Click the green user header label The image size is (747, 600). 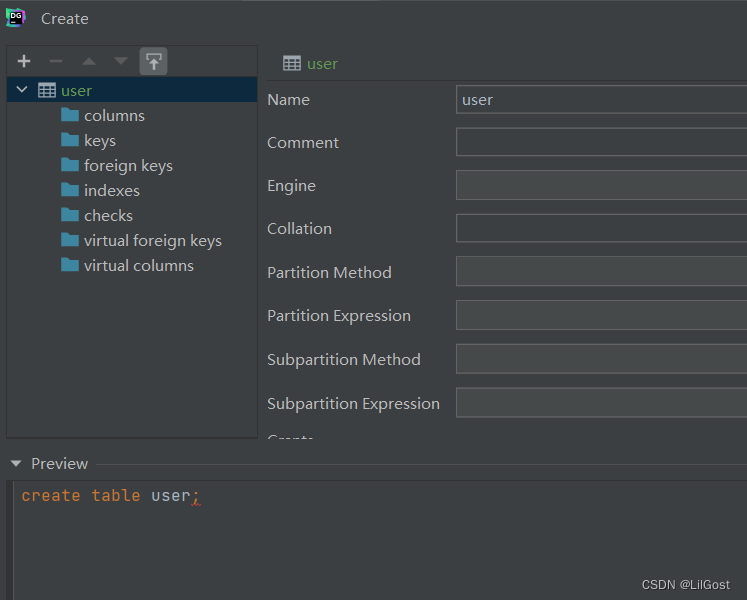click(323, 63)
